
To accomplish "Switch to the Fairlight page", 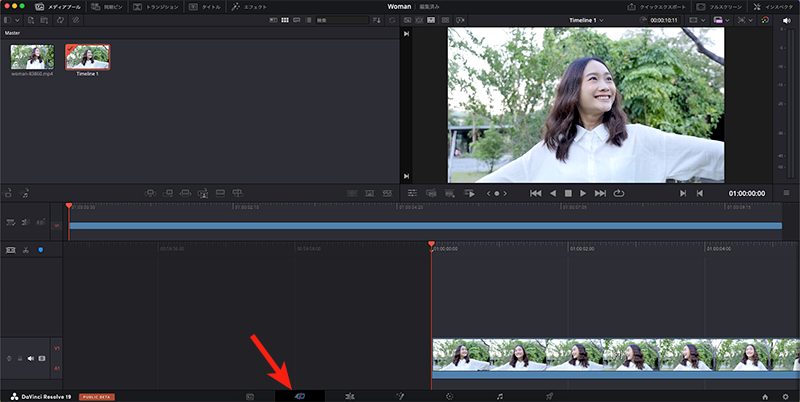I will pyautogui.click(x=500, y=396).
